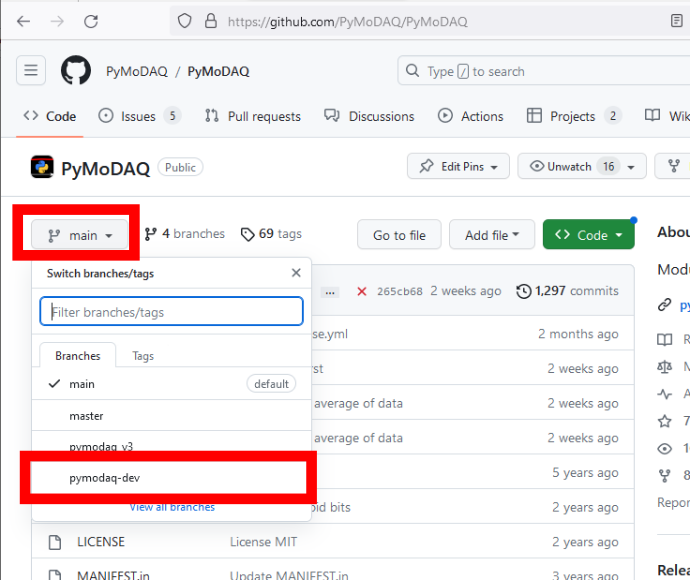690x580 pixels.
Task: Click the '2 months ago' timestamp
Action: (x=578, y=334)
